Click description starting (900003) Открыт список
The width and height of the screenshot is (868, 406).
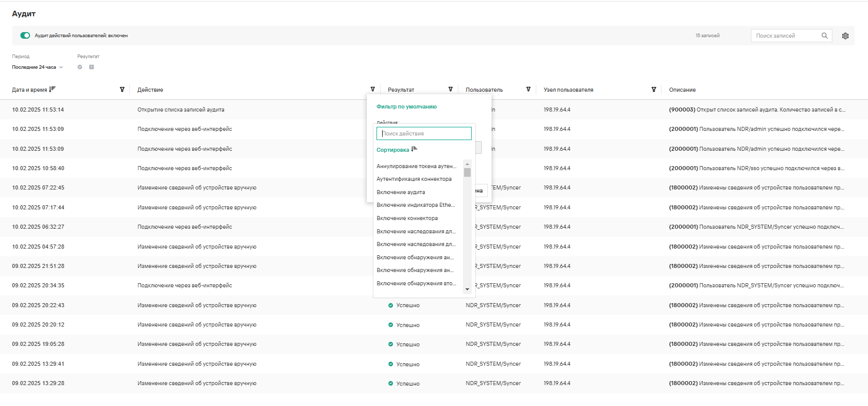[757, 110]
